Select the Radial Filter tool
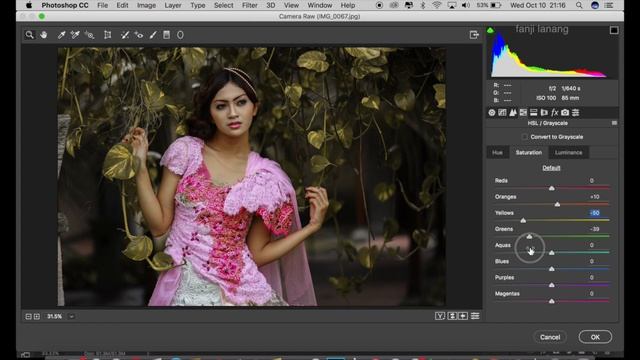 pyautogui.click(x=180, y=35)
